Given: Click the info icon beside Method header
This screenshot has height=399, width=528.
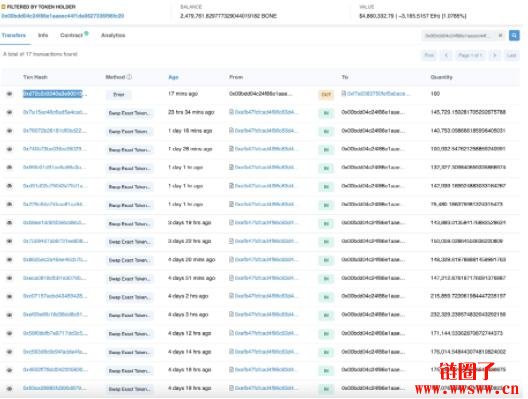Looking at the screenshot, I should point(129,77).
